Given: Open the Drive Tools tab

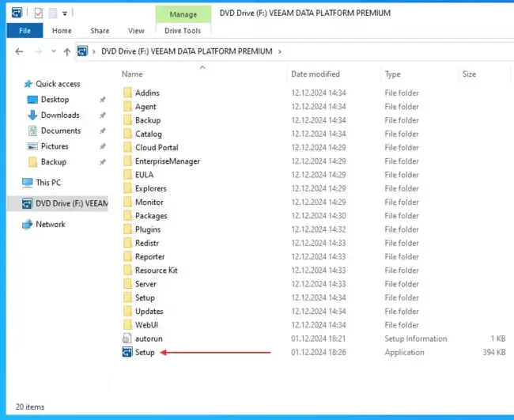Looking at the screenshot, I should [183, 31].
